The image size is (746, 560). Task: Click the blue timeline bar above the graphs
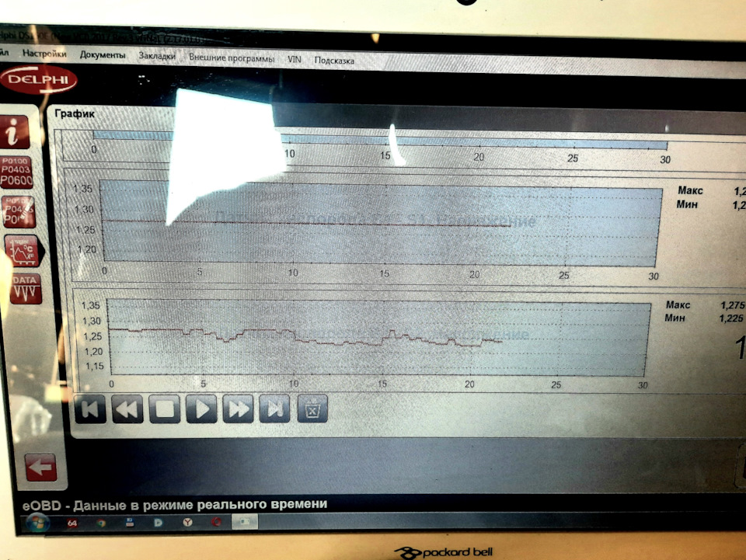(380, 141)
